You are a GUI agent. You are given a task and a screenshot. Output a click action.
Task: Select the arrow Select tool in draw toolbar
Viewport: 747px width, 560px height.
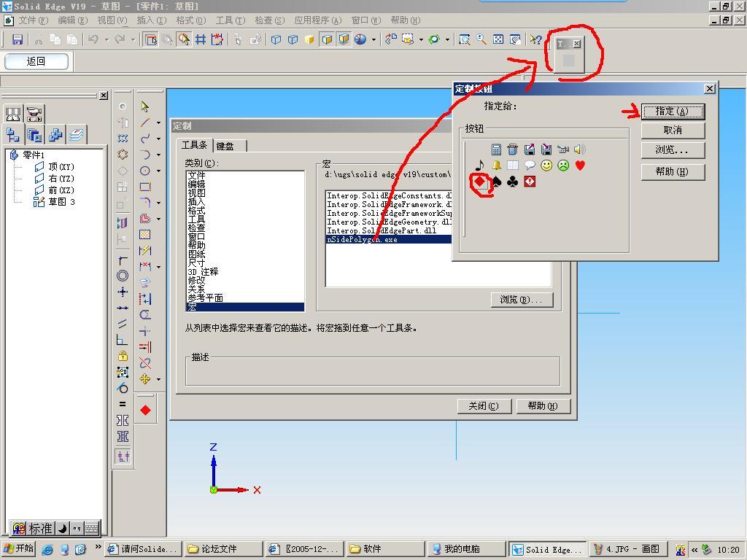(145, 106)
